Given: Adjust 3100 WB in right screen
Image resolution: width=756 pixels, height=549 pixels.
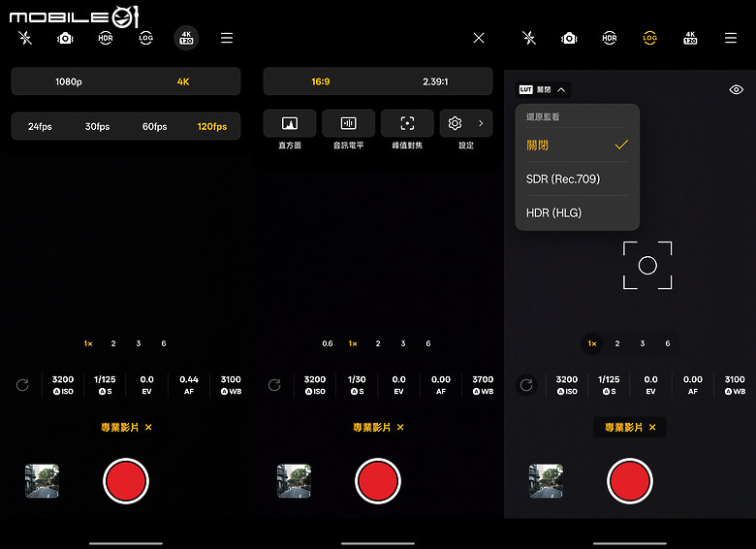Looking at the screenshot, I should coord(735,385).
